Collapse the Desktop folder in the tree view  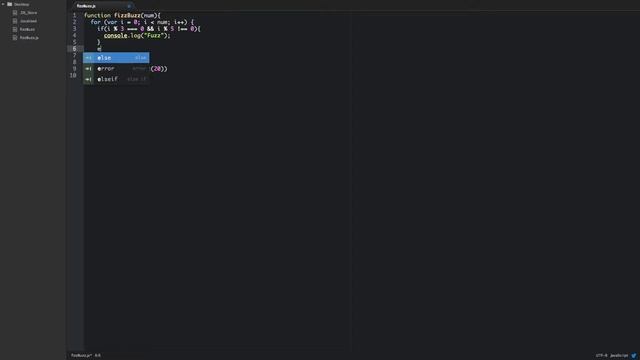(x=3, y=4)
